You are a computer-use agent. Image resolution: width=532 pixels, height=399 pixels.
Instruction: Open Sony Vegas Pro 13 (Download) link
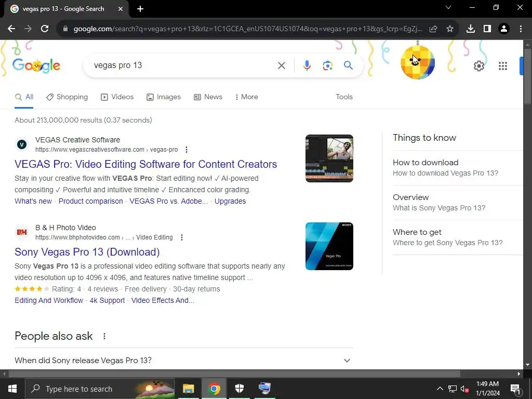[x=87, y=252]
